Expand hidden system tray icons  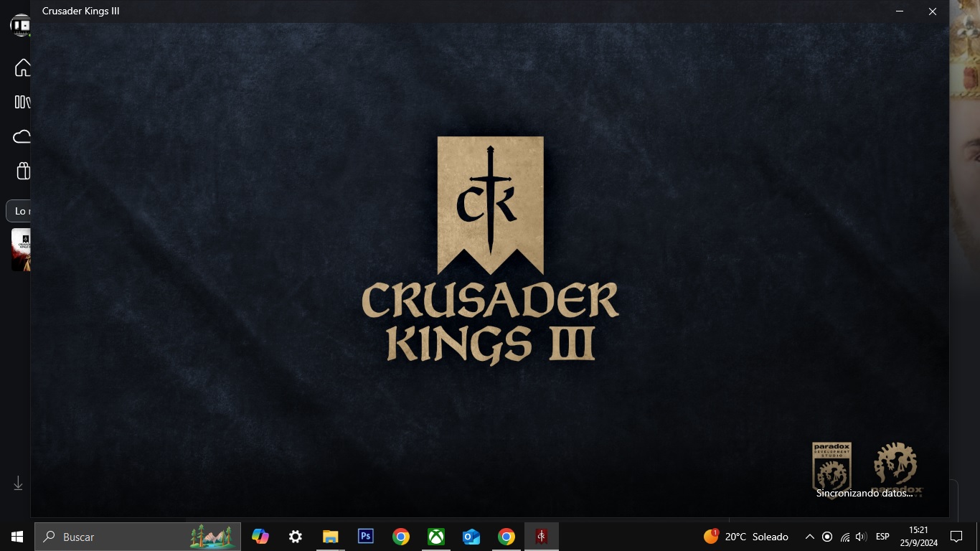809,537
